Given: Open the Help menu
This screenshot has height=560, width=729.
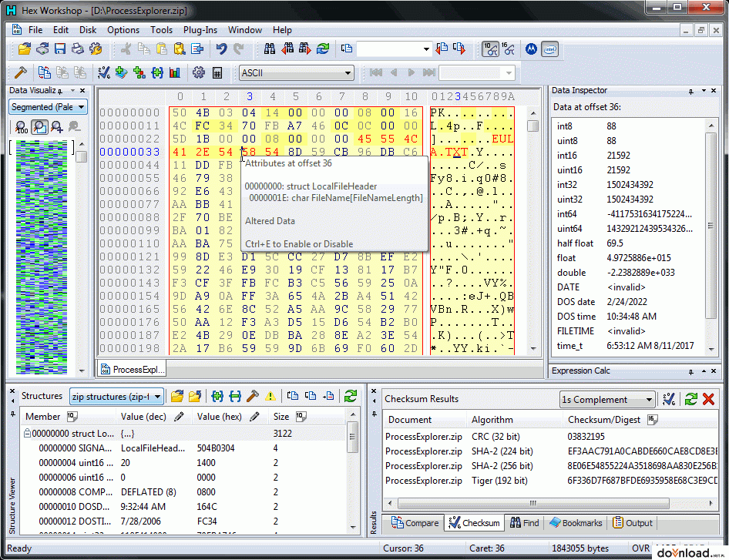Looking at the screenshot, I should pos(282,30).
